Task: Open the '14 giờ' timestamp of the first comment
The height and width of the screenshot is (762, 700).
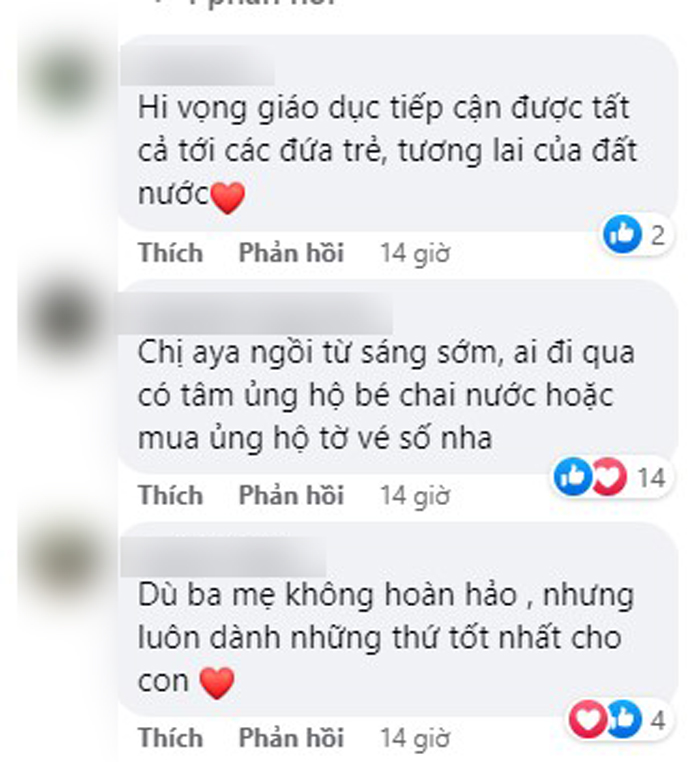Action: pyautogui.click(x=415, y=253)
